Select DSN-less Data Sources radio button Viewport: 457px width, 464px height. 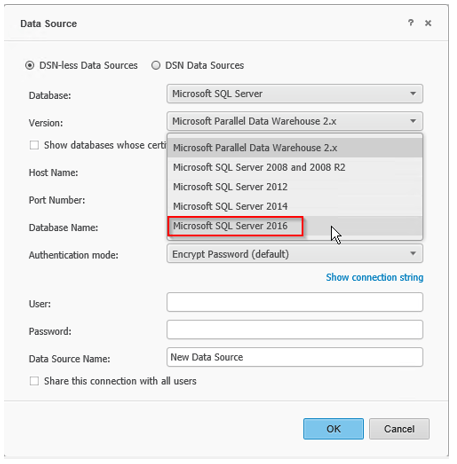coord(30,65)
